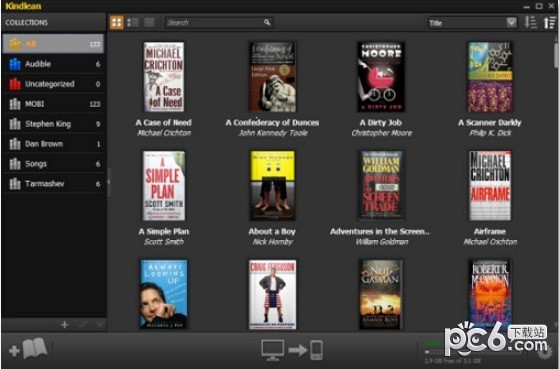Click author name Michael Crichton under A Case of Need
Viewport: 559px width, 369px height.
164,133
